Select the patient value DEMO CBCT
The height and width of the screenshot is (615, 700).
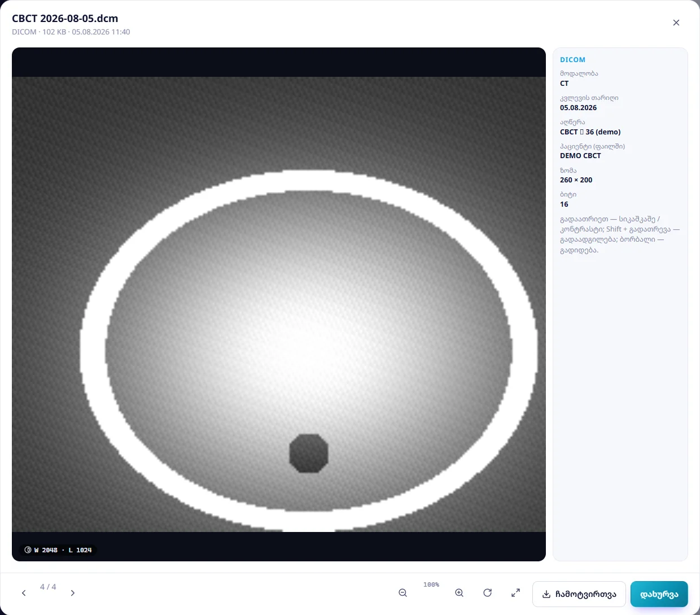coord(580,156)
